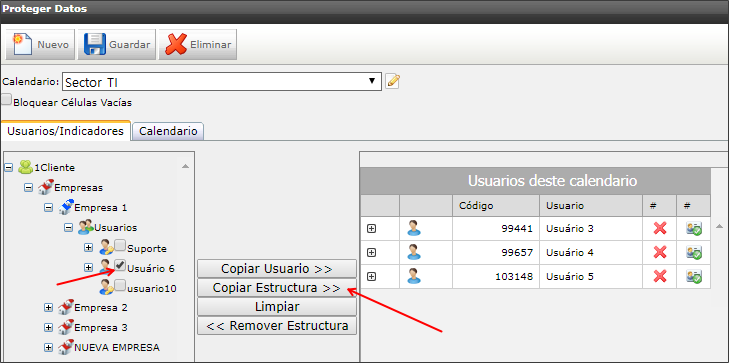Delete Usuário 3 using red X icon
This screenshot has height=363, width=729.
coord(660,228)
